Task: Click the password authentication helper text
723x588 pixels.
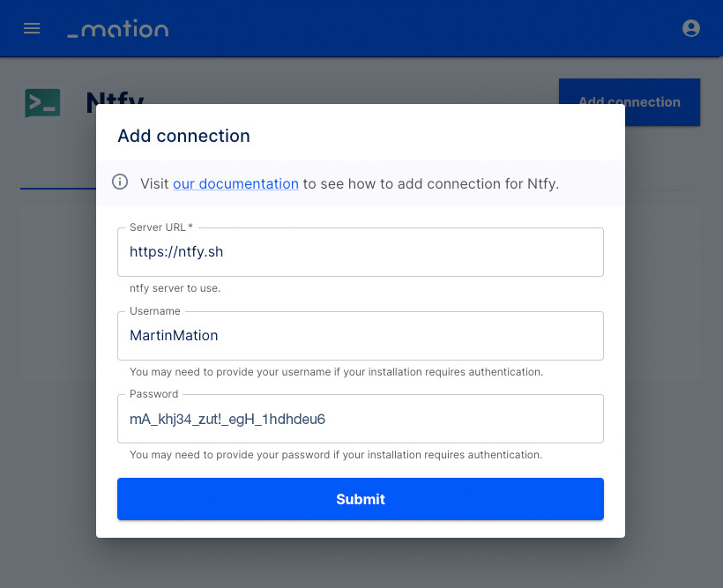Action: (336, 455)
